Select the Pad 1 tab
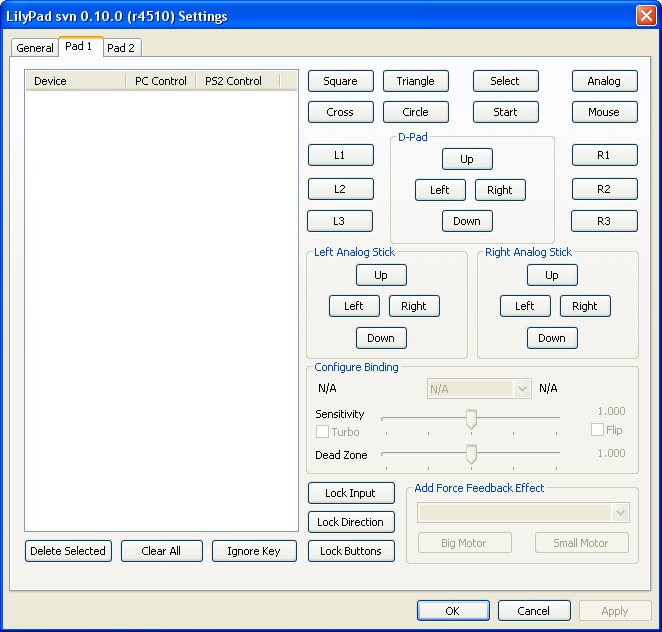 point(80,46)
